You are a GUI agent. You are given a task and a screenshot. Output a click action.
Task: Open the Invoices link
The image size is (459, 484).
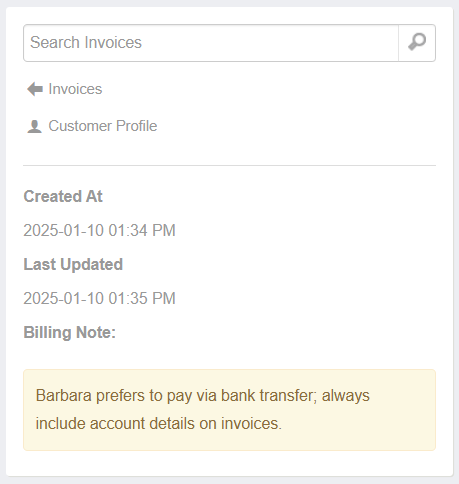(75, 89)
